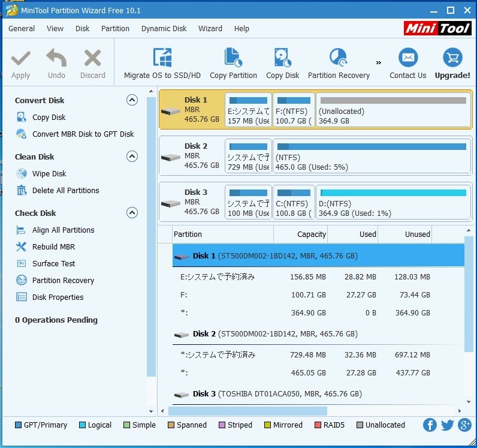This screenshot has width=477, height=448.
Task: Start Partition Recovery from toolbar
Action: [339, 57]
